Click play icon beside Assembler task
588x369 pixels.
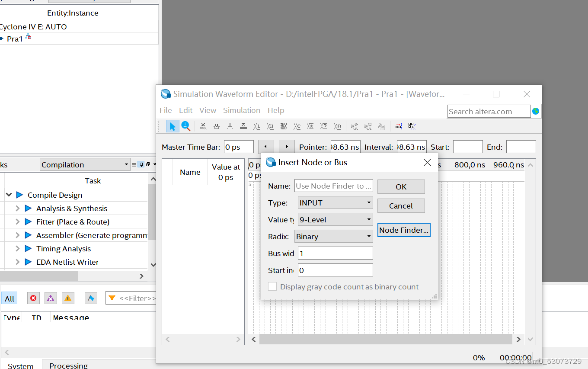click(28, 235)
